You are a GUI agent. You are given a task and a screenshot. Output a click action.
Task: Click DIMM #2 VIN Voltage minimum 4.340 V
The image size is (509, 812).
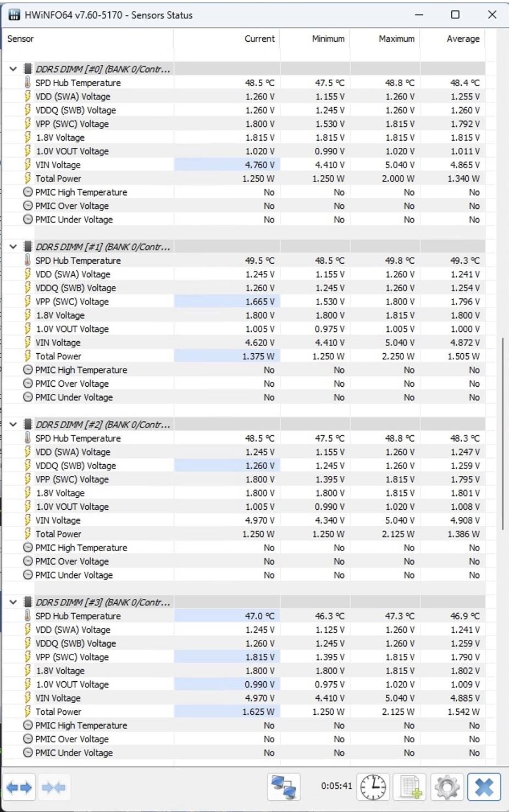[330, 520]
